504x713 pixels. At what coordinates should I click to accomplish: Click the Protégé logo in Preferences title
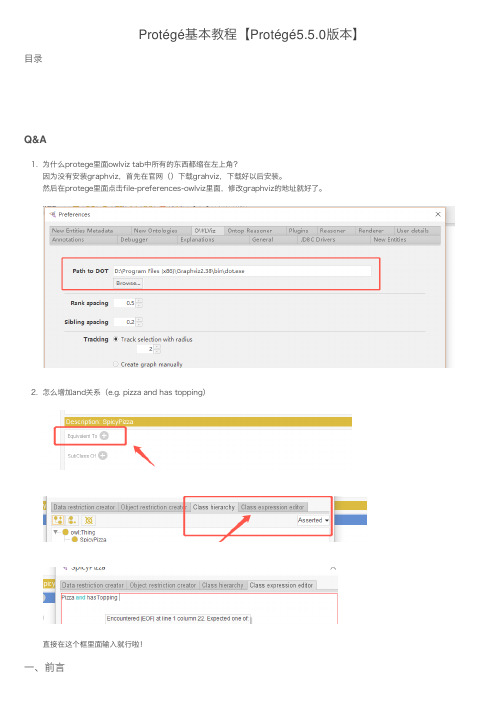[x=52, y=214]
